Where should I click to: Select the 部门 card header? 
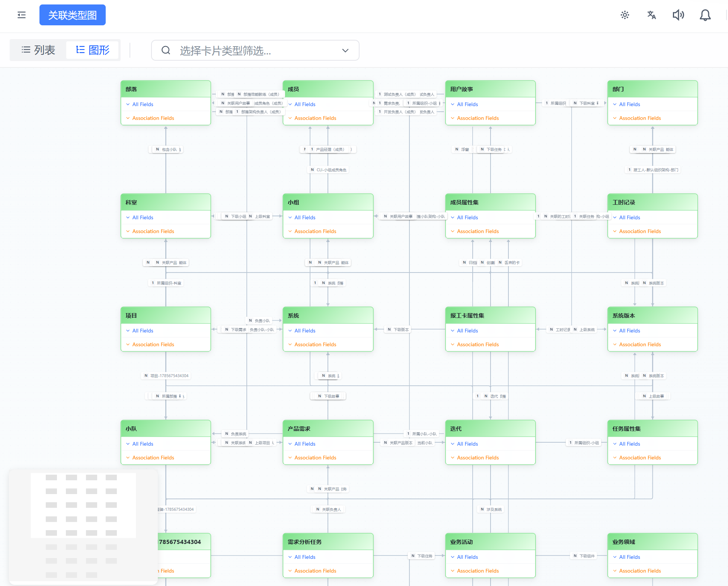pos(652,89)
